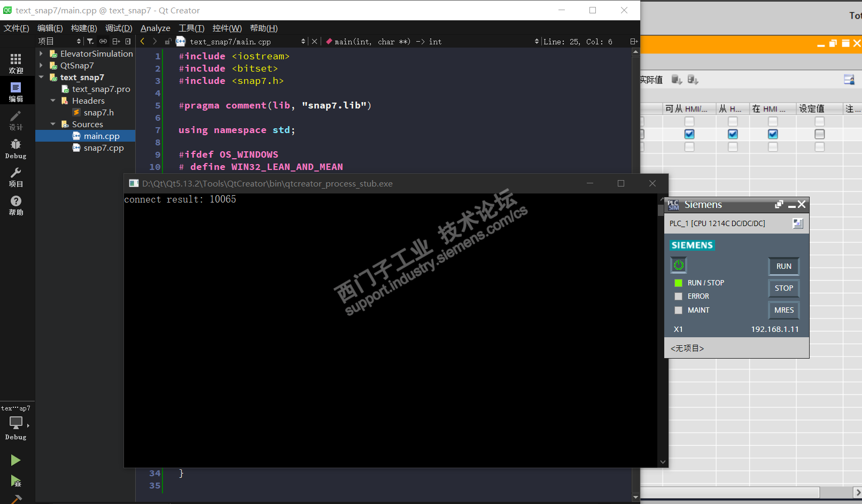Toggle synchronize with editor link icon

click(x=103, y=41)
